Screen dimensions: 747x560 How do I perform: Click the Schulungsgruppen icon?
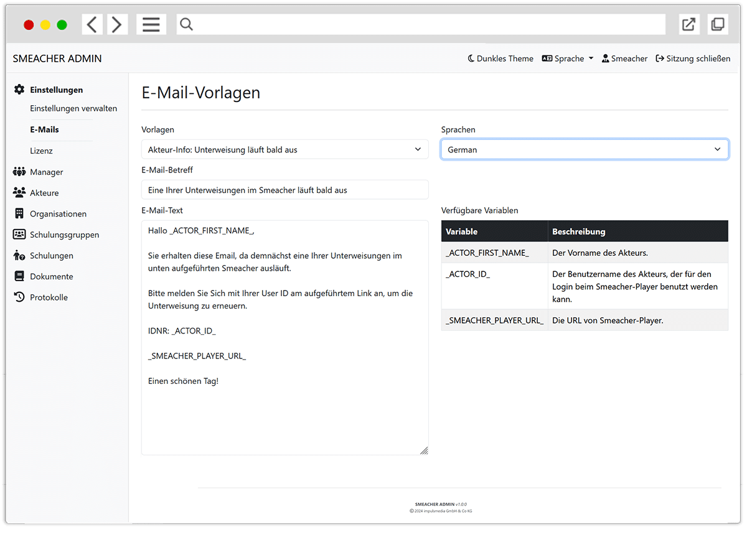[x=19, y=235]
